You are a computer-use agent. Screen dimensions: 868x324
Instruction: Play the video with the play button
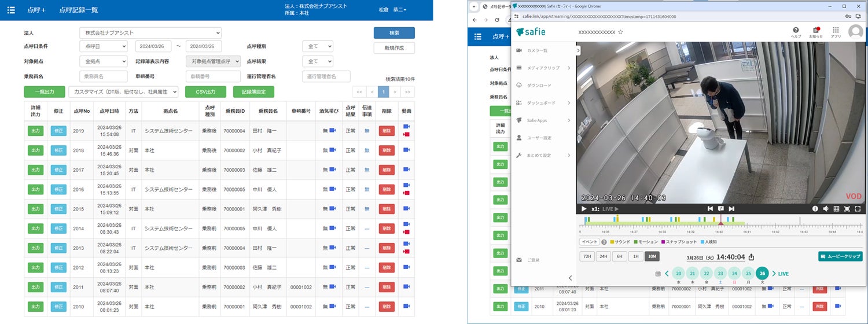click(584, 208)
